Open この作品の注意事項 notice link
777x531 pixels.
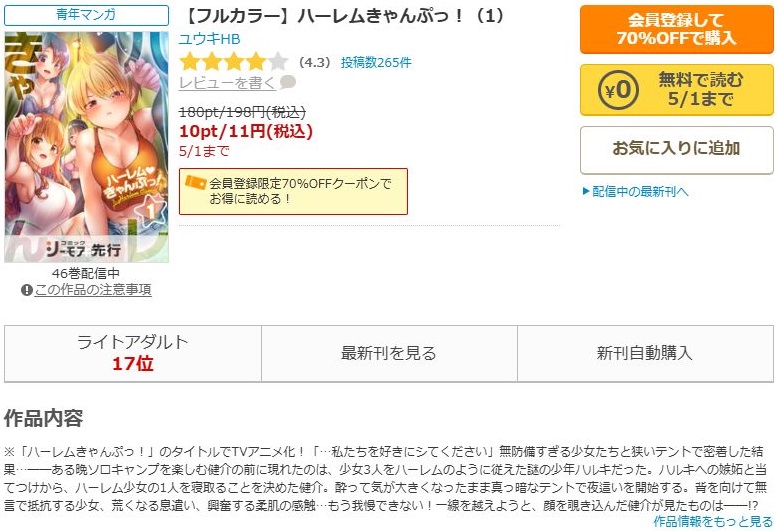point(93,290)
